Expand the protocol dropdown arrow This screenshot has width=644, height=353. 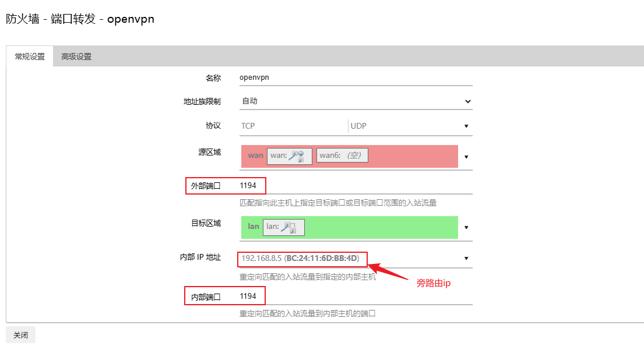coord(466,126)
